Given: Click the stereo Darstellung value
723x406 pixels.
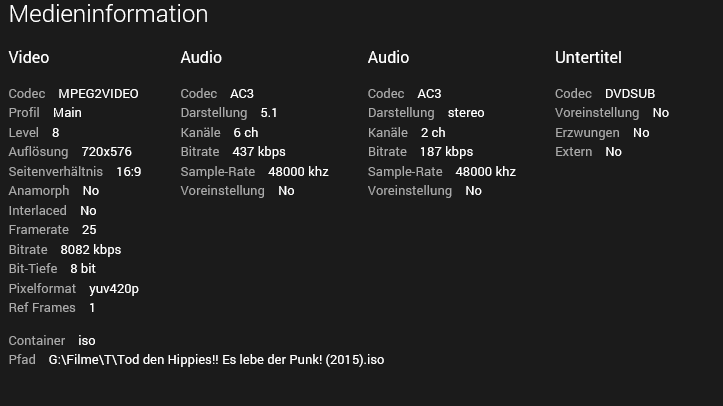Looking at the screenshot, I should [466, 113].
